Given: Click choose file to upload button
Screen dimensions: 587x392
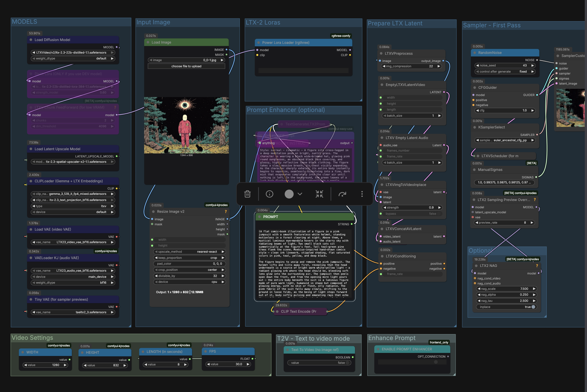Looking at the screenshot, I should pyautogui.click(x=186, y=66).
